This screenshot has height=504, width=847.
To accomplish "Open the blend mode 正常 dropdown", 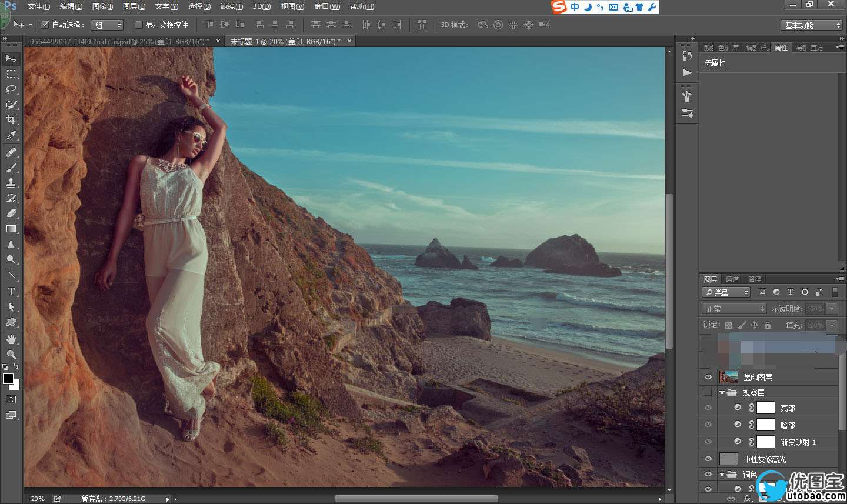I will [x=734, y=309].
